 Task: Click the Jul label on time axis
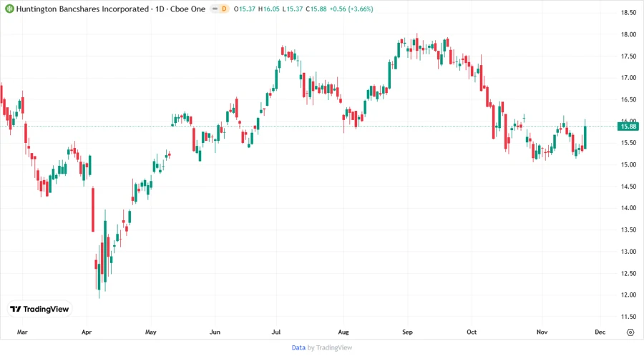pyautogui.click(x=276, y=332)
